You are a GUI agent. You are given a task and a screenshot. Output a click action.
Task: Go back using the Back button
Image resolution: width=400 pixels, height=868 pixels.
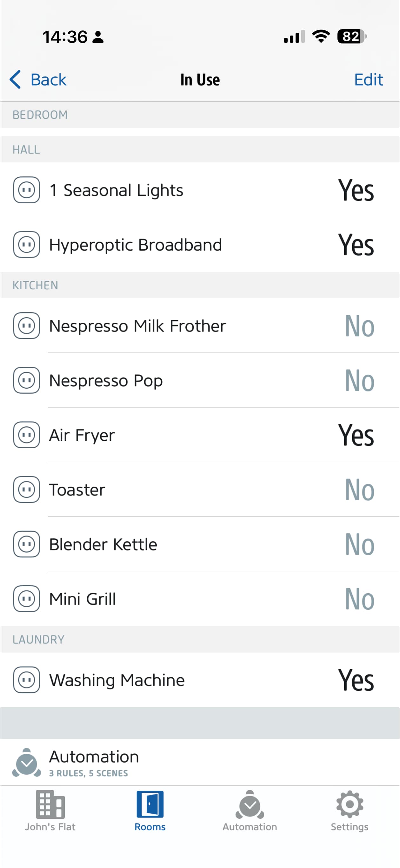(38, 80)
